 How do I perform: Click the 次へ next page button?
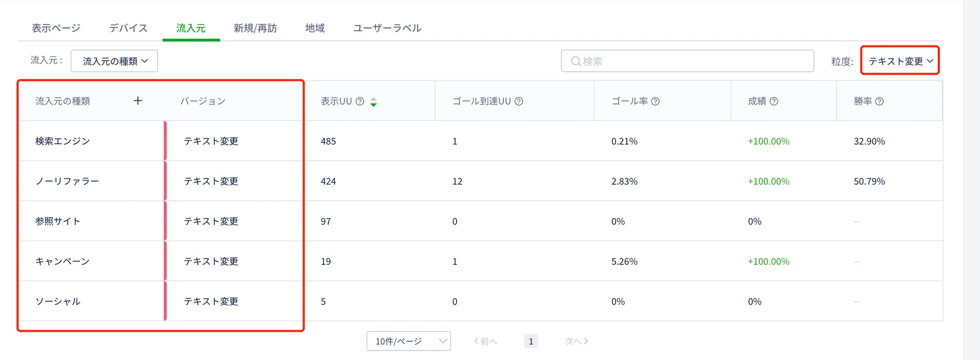[576, 341]
